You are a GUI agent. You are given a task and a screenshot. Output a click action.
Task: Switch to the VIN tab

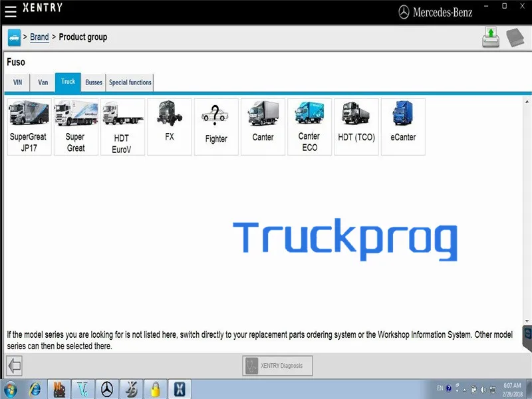tap(18, 82)
